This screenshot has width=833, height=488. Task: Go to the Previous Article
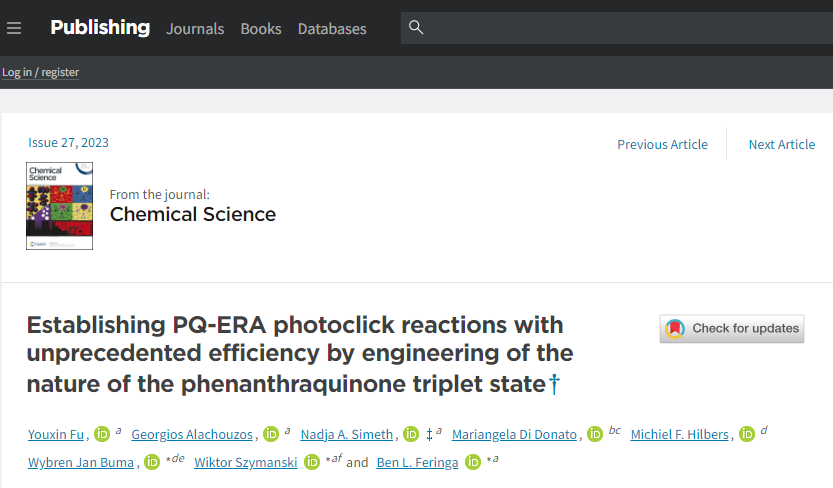[662, 144]
